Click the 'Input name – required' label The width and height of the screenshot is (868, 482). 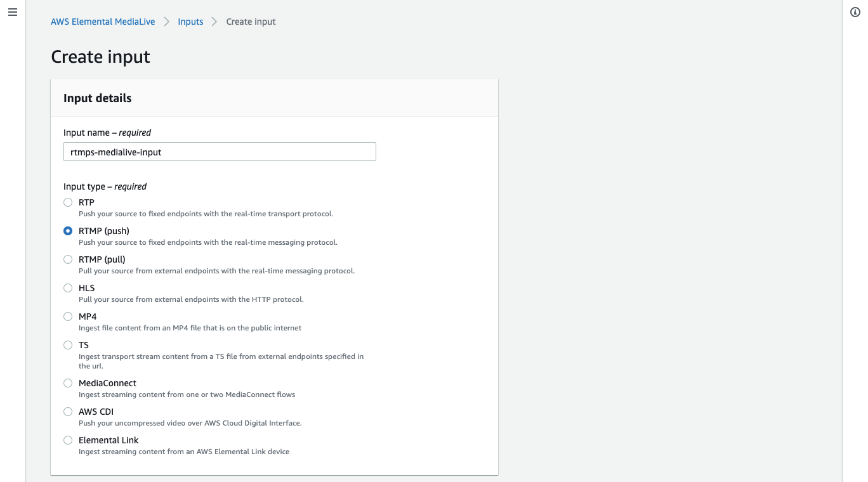[107, 133]
